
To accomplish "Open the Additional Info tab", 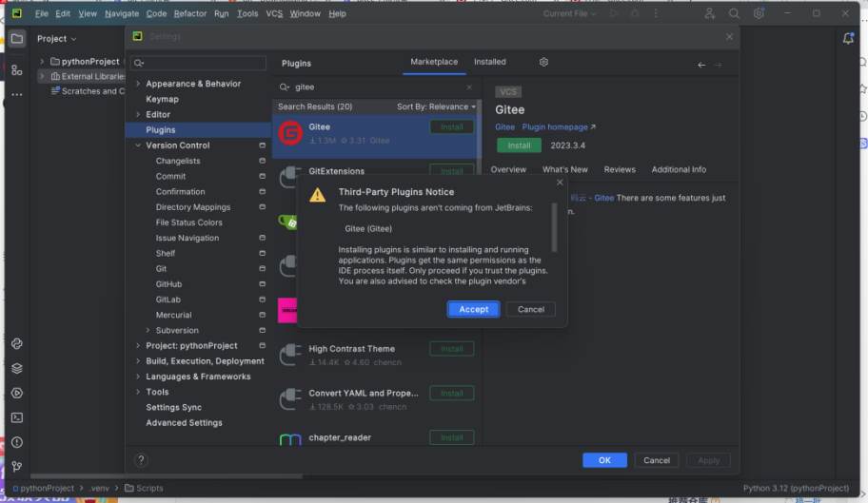I will (x=679, y=169).
